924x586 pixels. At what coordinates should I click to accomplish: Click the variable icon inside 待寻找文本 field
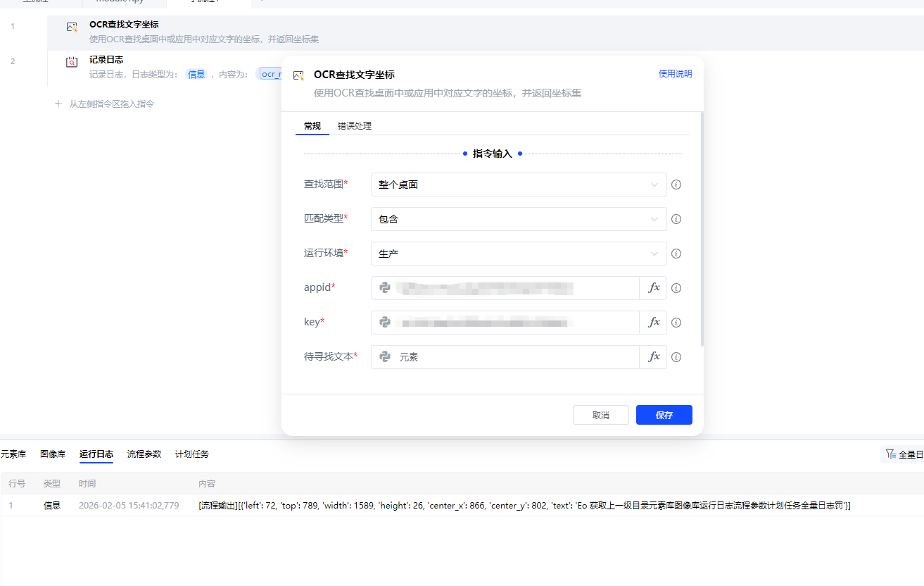[384, 356]
